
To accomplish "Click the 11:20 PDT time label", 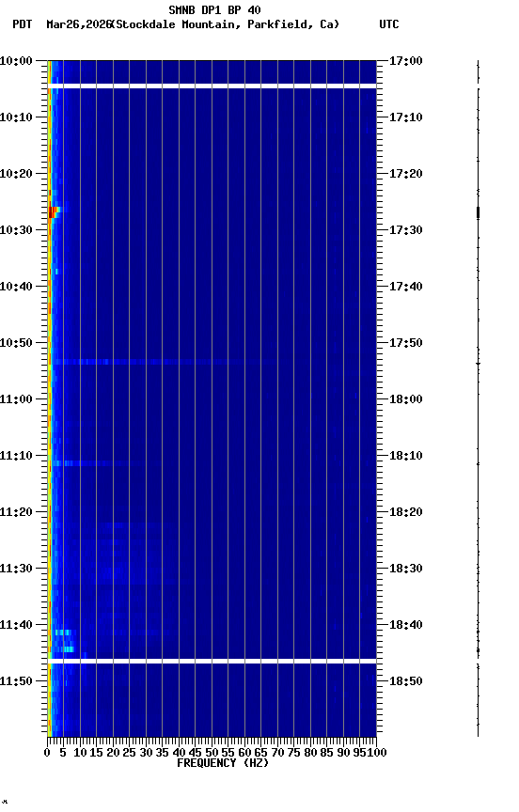I will (16, 512).
